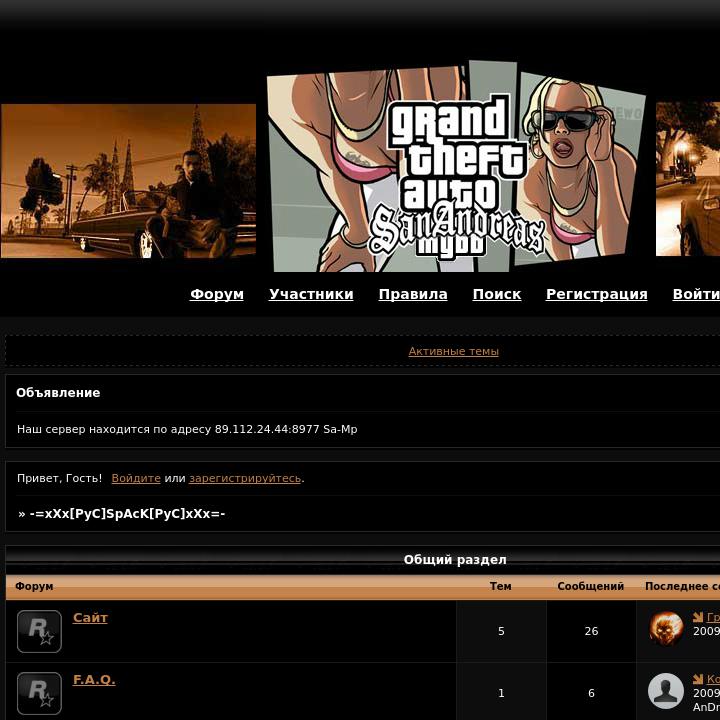Click the default grey avatar in F.A.Q. row
The image size is (720, 720).
(x=666, y=691)
